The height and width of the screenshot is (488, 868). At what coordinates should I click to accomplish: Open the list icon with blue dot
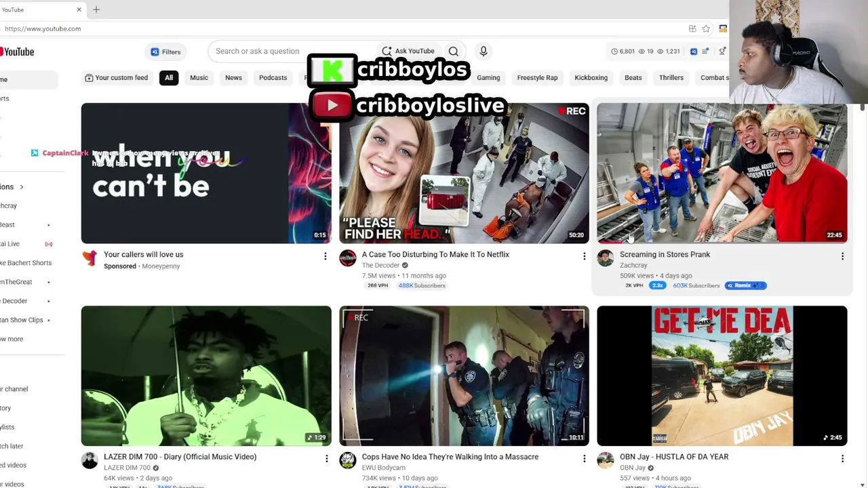click(705, 52)
